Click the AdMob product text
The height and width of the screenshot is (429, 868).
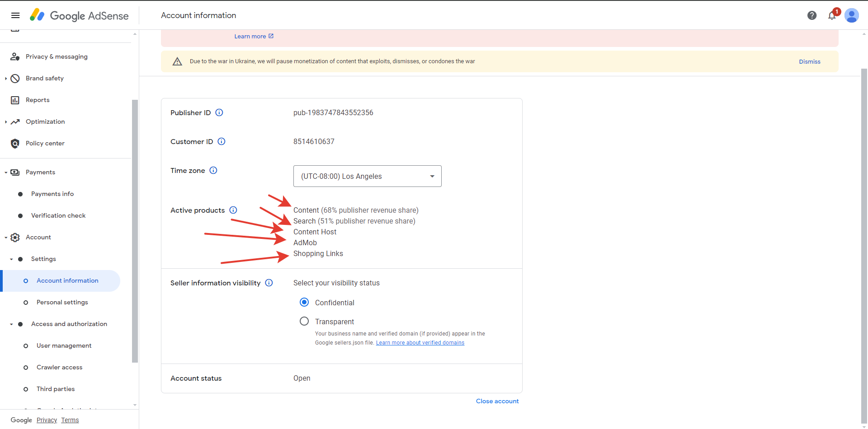click(305, 242)
